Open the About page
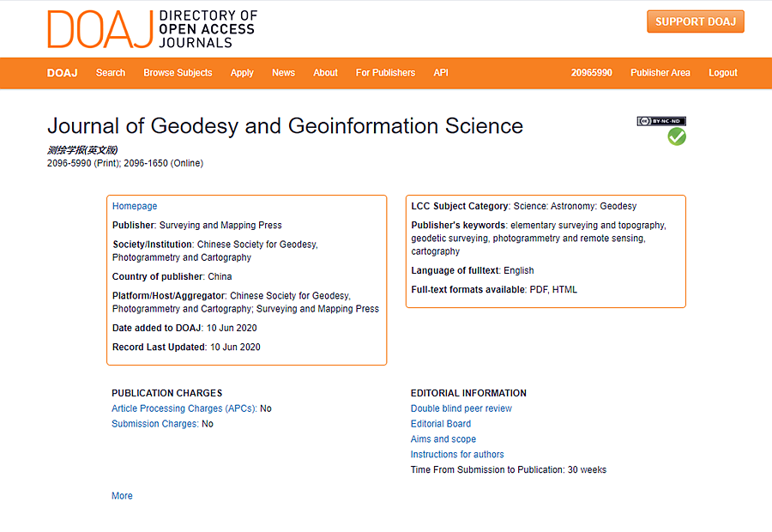The width and height of the screenshot is (772, 532). tap(325, 73)
